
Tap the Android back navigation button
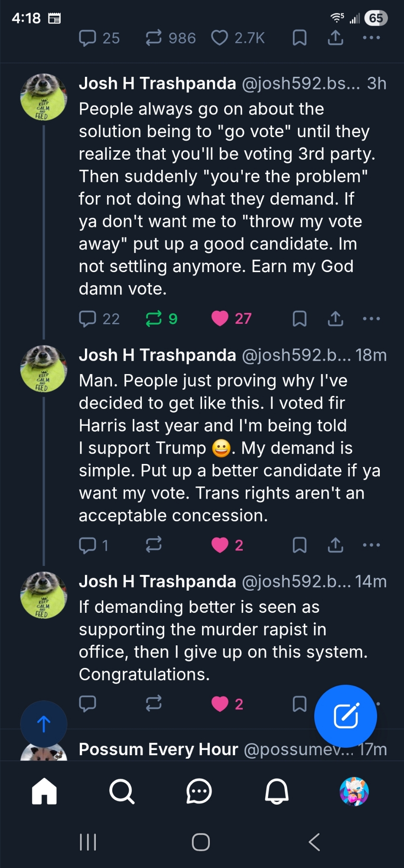click(x=314, y=842)
